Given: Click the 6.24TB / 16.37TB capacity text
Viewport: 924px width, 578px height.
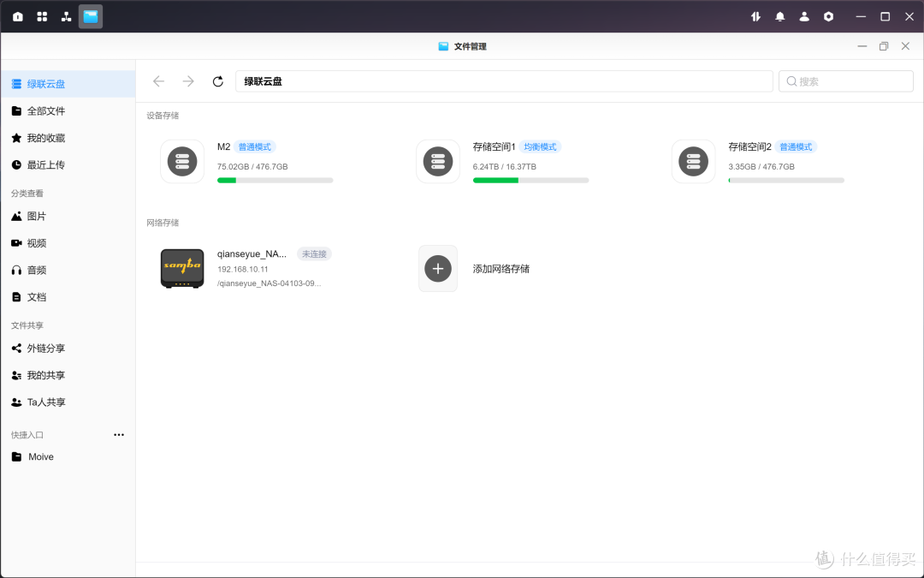Looking at the screenshot, I should tap(505, 167).
